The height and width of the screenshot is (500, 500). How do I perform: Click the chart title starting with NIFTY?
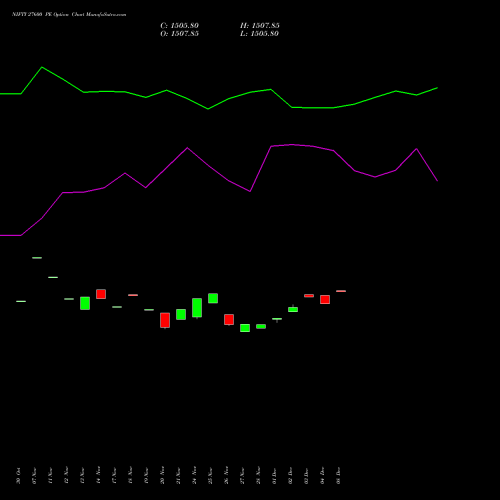pos(69,15)
